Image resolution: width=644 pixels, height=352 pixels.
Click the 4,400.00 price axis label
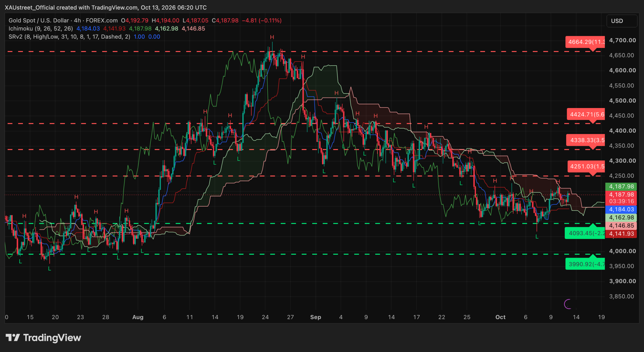(x=622, y=131)
